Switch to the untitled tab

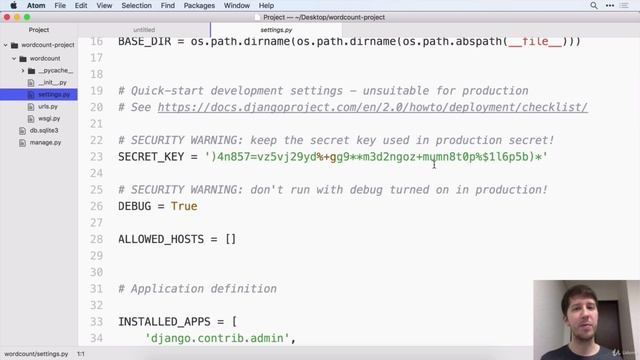(x=144, y=30)
